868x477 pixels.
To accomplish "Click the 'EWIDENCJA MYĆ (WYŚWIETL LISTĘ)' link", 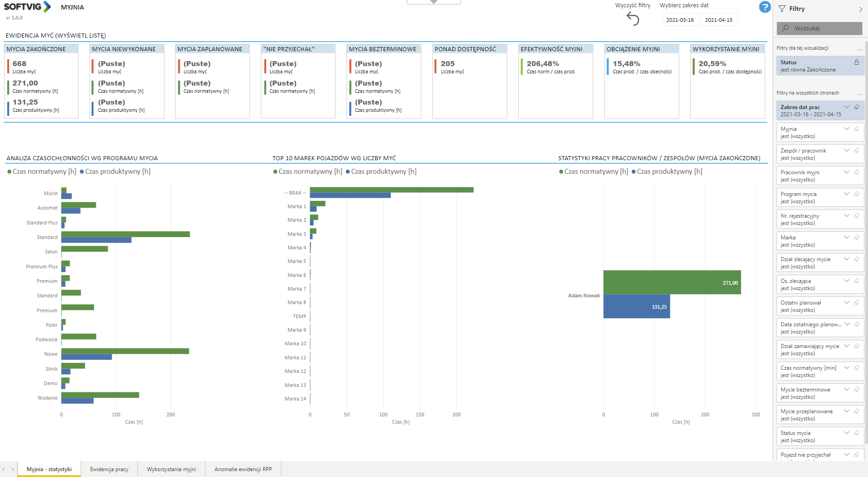I will pos(56,35).
